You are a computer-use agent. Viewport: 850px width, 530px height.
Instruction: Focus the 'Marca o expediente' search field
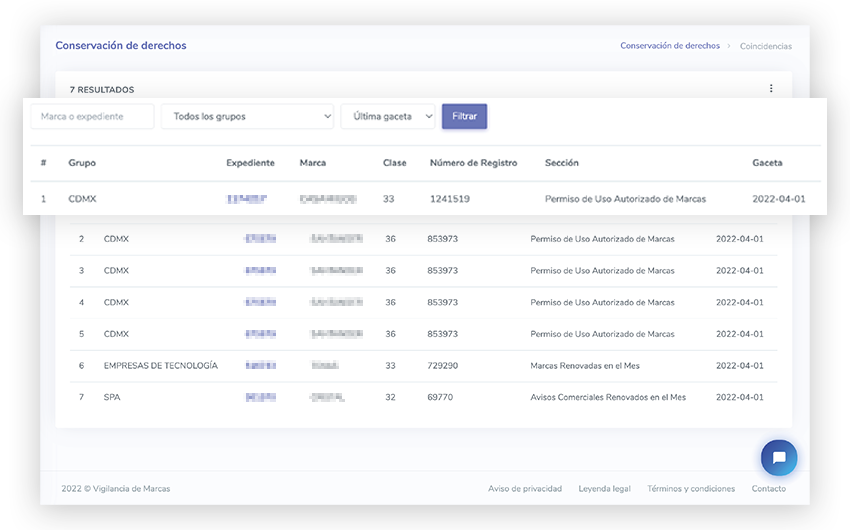92,117
